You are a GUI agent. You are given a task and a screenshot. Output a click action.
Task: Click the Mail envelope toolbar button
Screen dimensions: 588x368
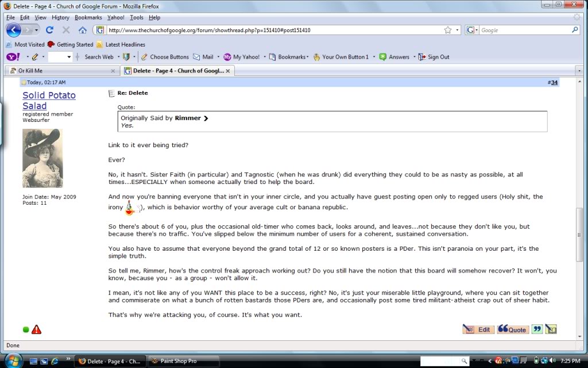203,57
